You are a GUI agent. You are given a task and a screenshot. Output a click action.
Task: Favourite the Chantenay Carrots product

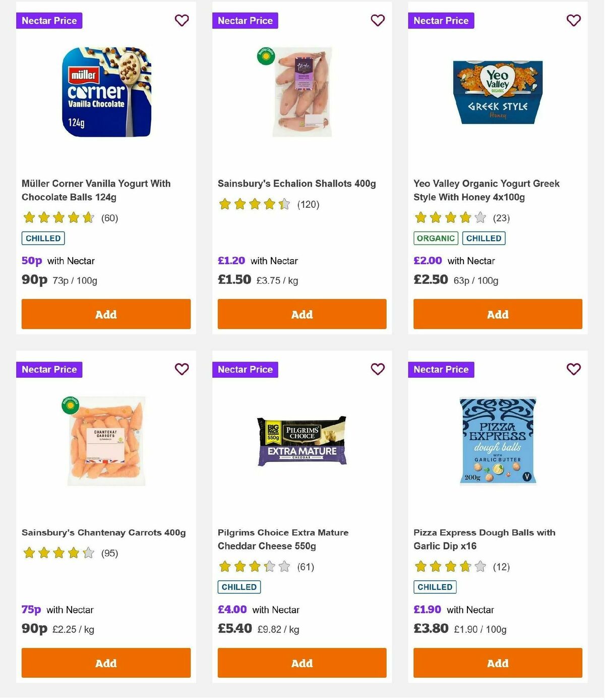[x=181, y=369]
